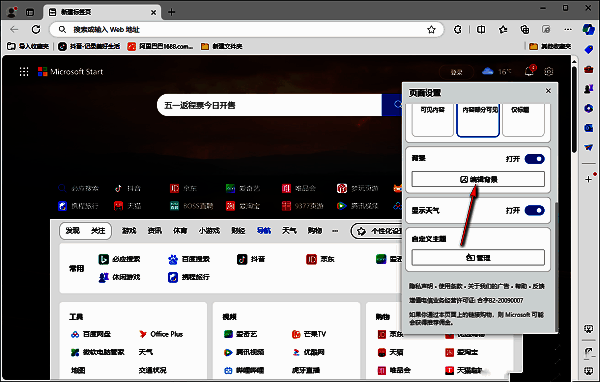Open 百度搜索 in the 常用 section
The height and width of the screenshot is (382, 600).
[x=189, y=259]
